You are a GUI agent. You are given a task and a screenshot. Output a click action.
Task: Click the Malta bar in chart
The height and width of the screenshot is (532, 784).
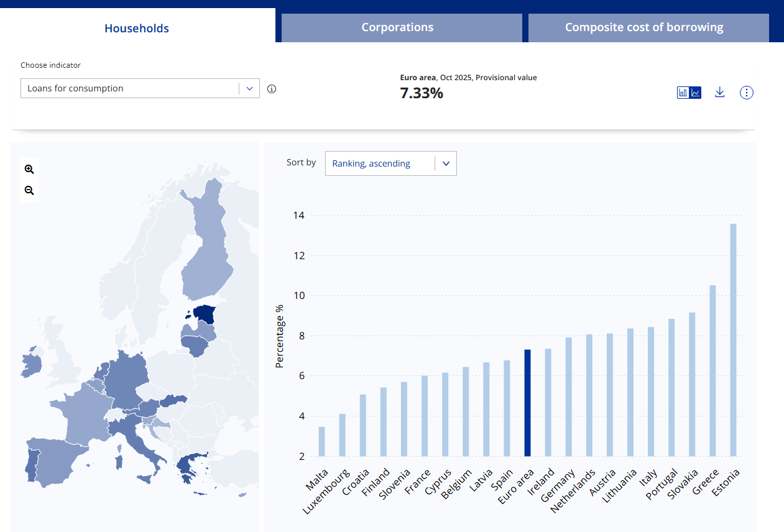pos(321,441)
